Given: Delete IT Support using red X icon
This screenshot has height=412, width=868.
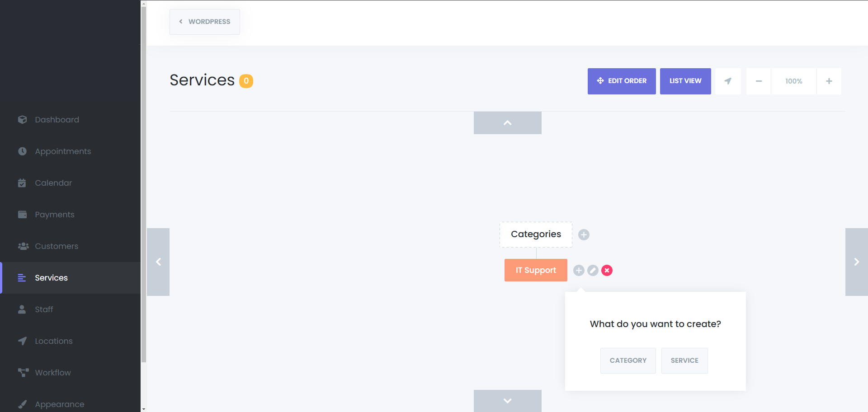Looking at the screenshot, I should [x=607, y=270].
